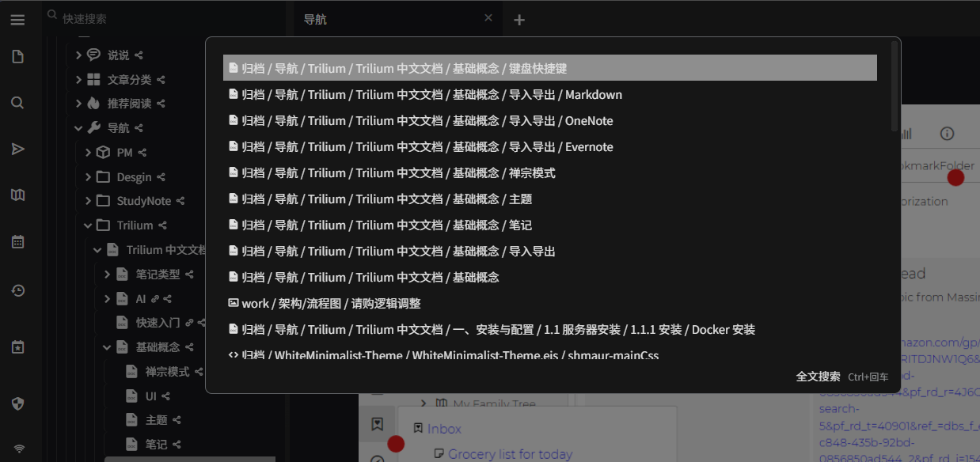Click the note info circle icon
The height and width of the screenshot is (462, 980).
947,134
